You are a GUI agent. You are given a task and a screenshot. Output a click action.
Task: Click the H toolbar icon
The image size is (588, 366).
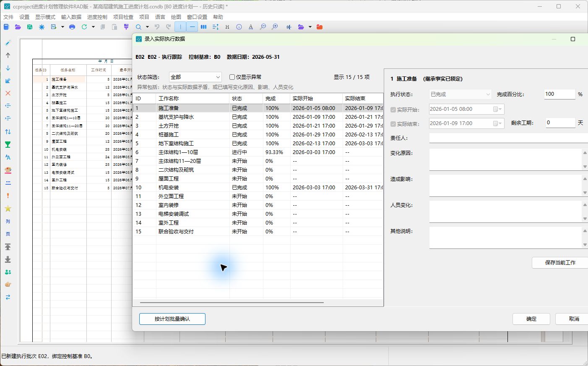point(227,27)
